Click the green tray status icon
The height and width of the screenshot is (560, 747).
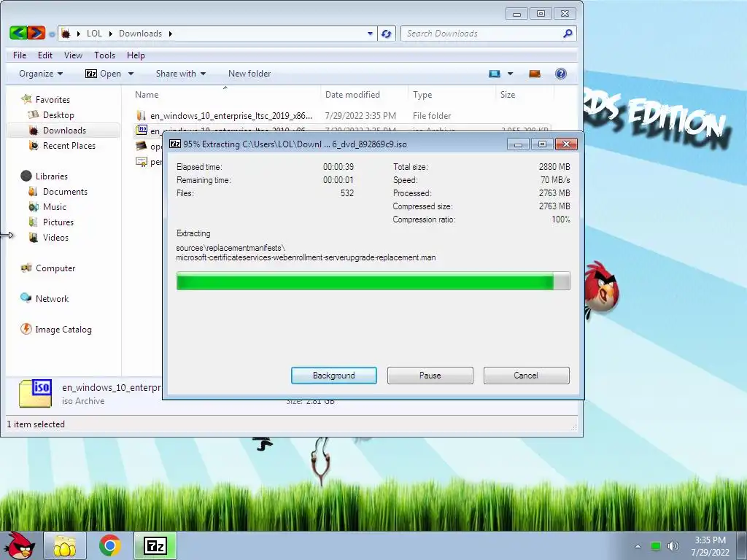[656, 546]
